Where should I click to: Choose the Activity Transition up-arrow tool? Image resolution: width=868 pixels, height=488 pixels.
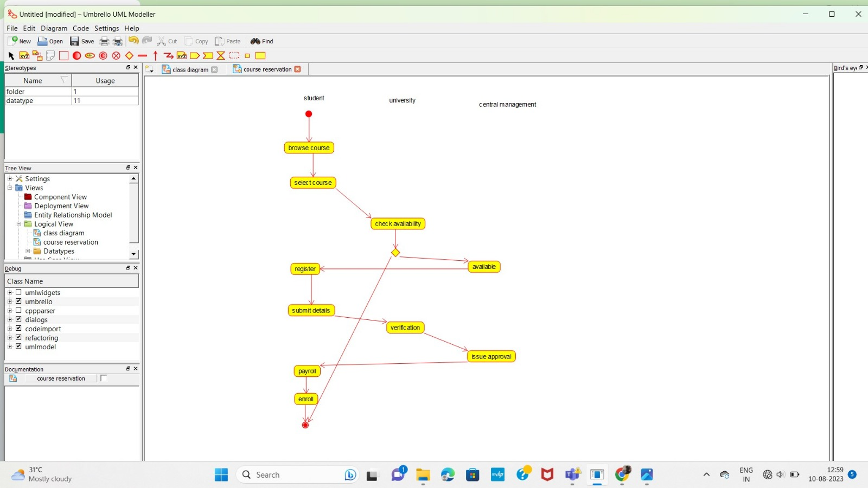156,56
